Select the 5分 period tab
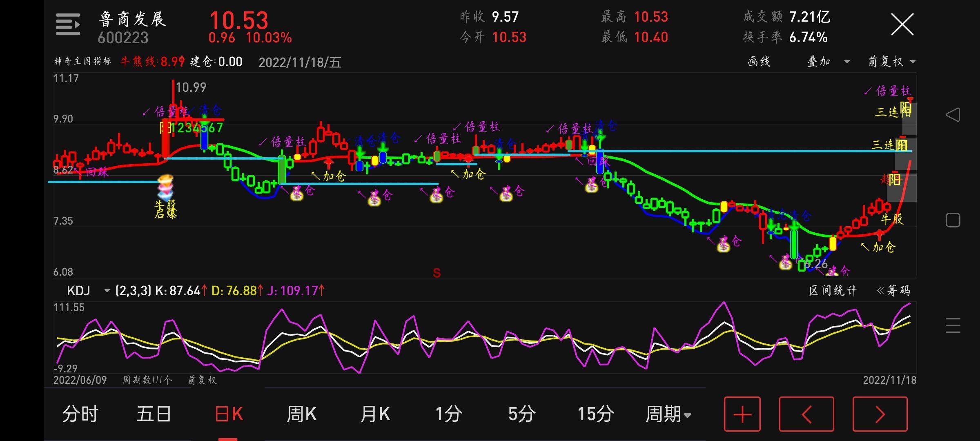 (522, 414)
